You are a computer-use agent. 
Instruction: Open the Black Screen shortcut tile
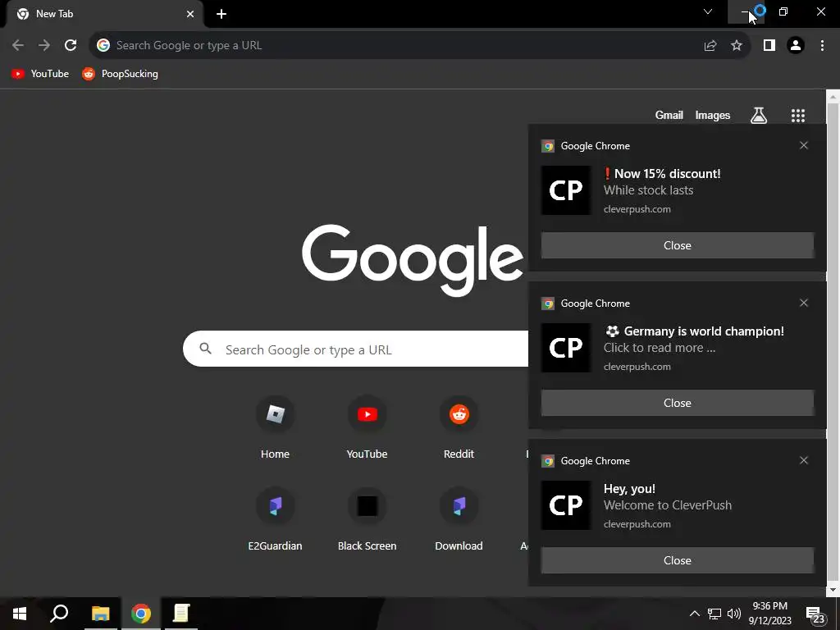click(x=367, y=520)
